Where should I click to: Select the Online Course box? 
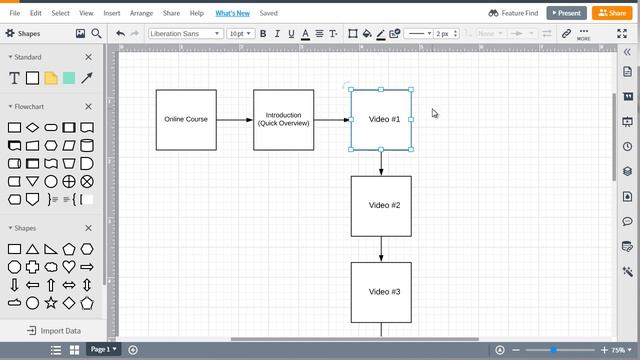(x=186, y=120)
